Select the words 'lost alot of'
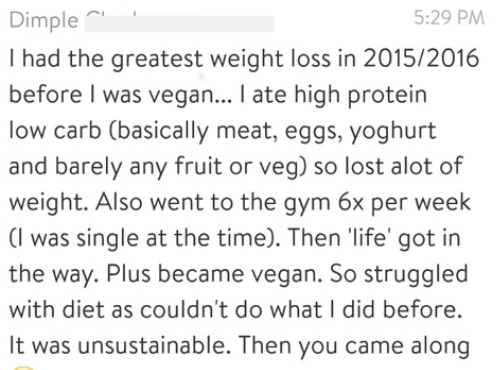The width and height of the screenshot is (498, 370). point(403,166)
